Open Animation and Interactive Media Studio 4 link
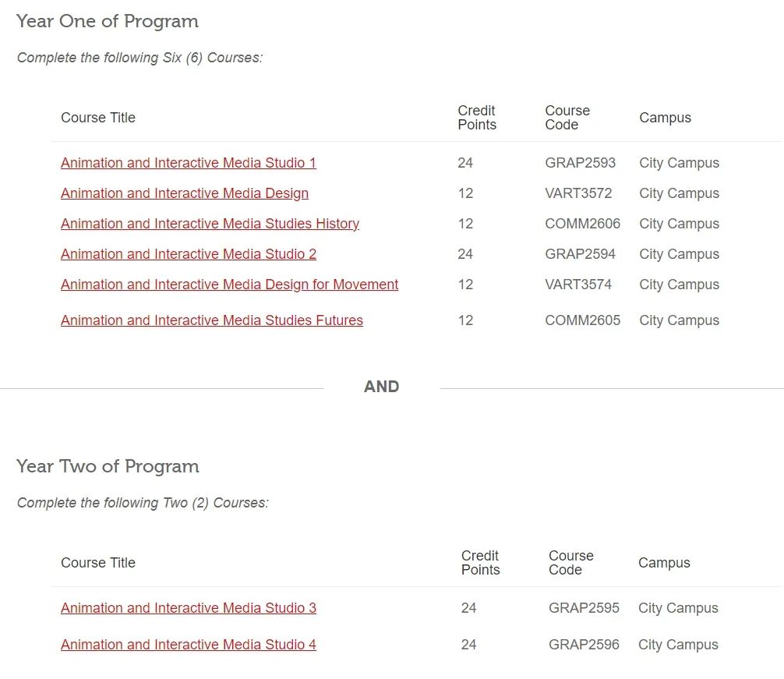Screen dimensions: 784x679 coord(189,645)
